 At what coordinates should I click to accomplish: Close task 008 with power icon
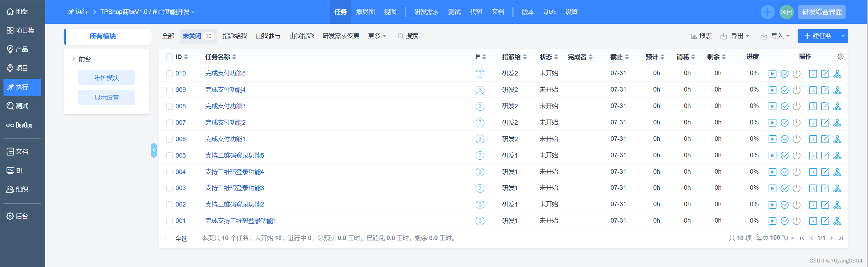pos(797,106)
